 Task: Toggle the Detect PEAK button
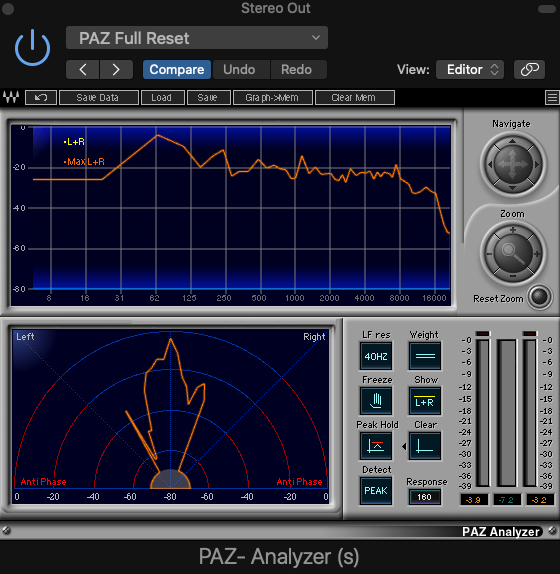[x=376, y=491]
